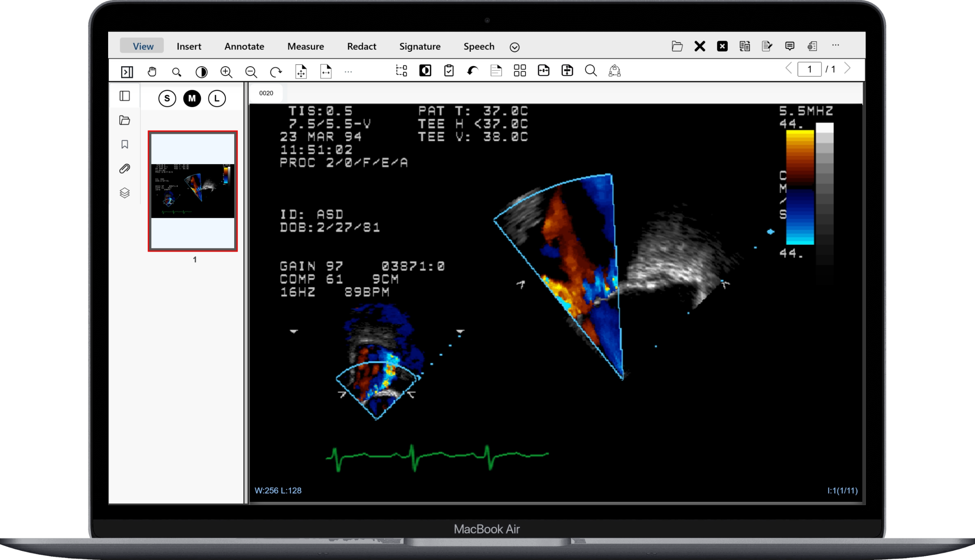Open the DICOM tag tree icon

(x=401, y=70)
